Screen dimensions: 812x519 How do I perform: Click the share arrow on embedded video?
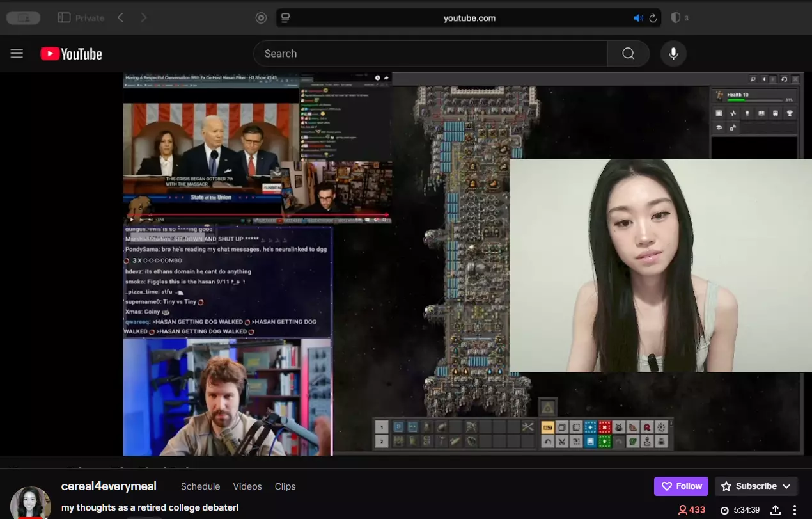pyautogui.click(x=386, y=78)
